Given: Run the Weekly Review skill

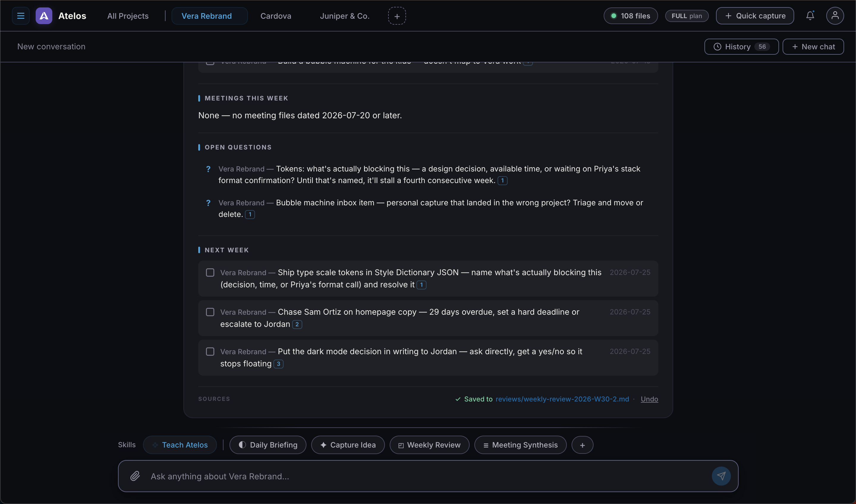Looking at the screenshot, I should pos(429,445).
